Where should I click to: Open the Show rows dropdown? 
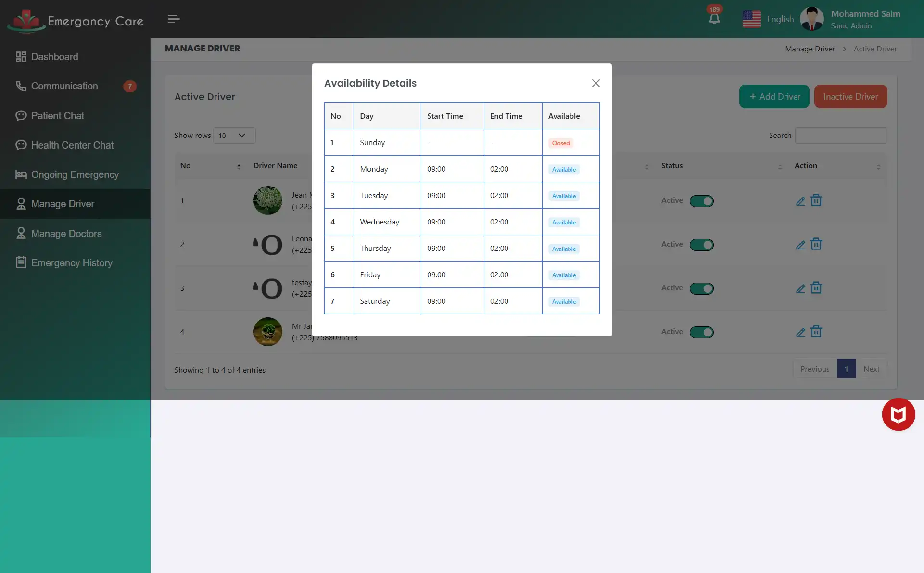click(234, 135)
